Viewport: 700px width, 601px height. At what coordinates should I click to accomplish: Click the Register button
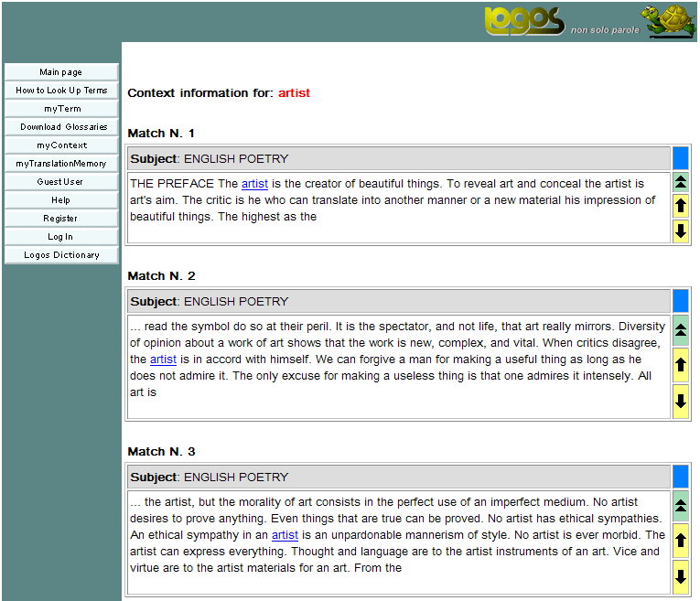(61, 219)
